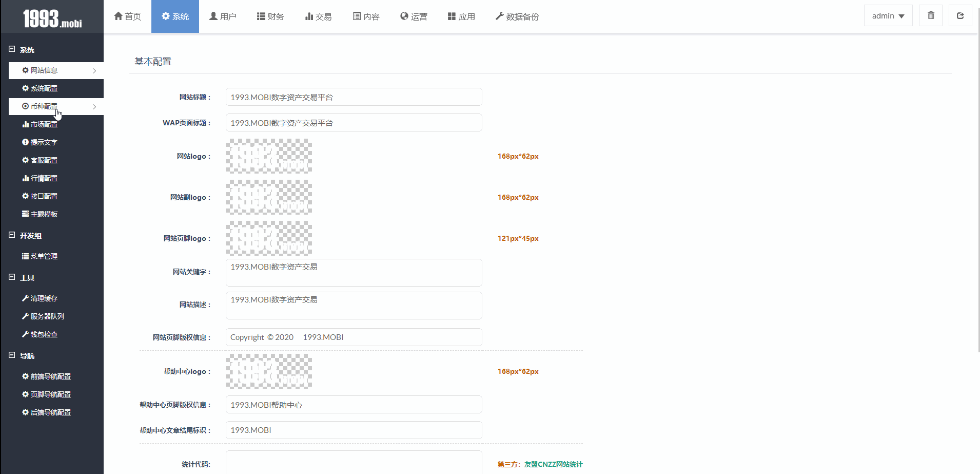Go to 数据备份 in the top menu
The width and height of the screenshot is (980, 474).
pos(517,16)
